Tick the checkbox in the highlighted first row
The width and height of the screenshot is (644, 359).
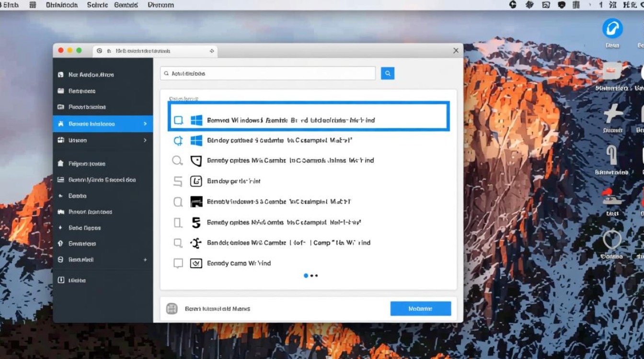[178, 120]
